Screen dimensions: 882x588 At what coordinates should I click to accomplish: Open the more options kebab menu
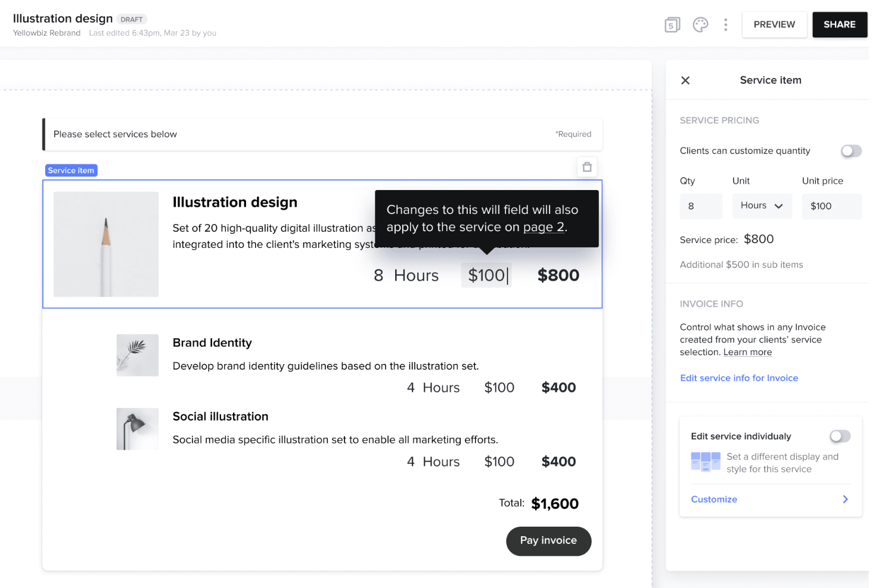click(x=725, y=24)
